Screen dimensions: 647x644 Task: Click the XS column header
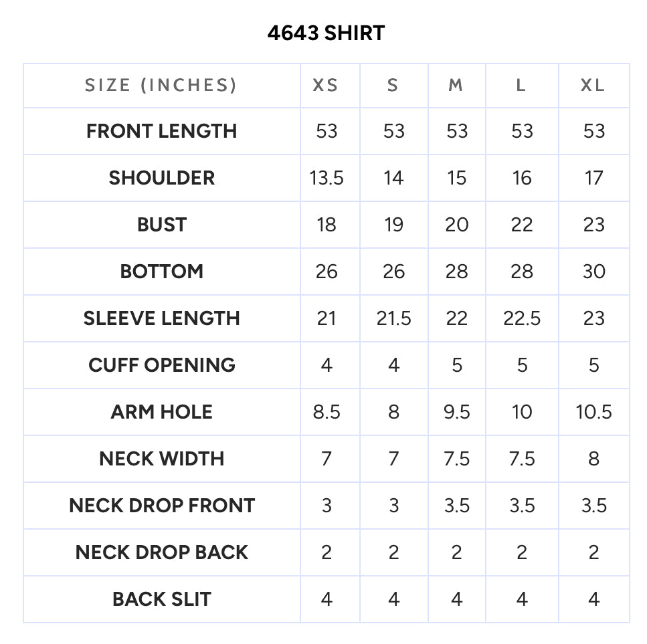[326, 86]
